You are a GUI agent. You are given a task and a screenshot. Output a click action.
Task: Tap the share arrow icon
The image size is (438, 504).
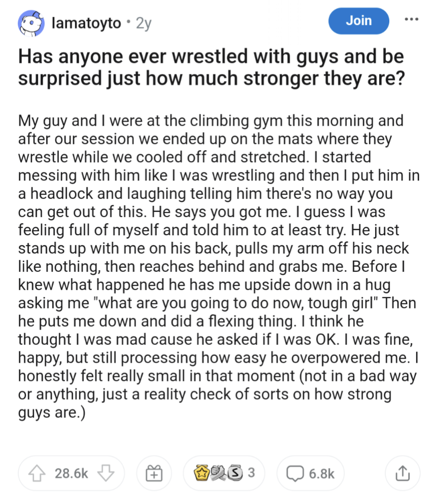pyautogui.click(x=402, y=474)
